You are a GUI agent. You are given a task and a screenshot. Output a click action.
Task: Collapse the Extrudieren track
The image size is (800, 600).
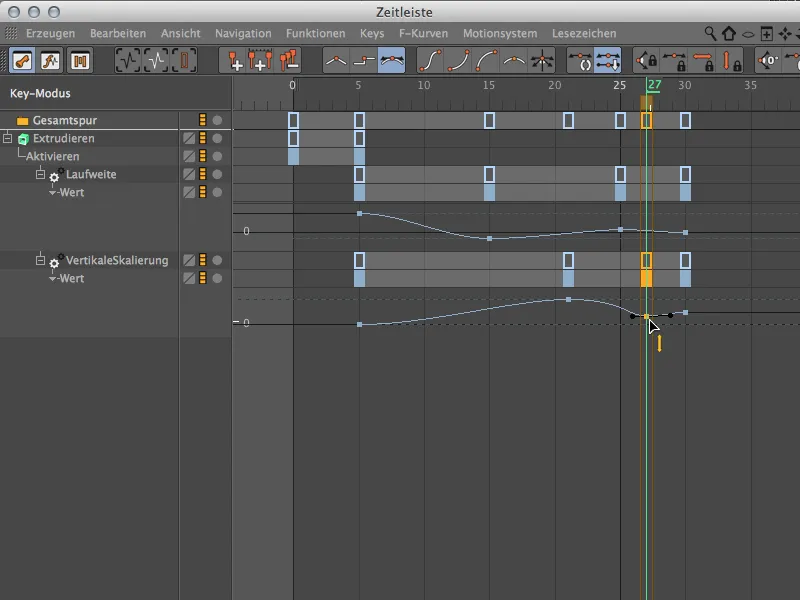[x=8, y=138]
